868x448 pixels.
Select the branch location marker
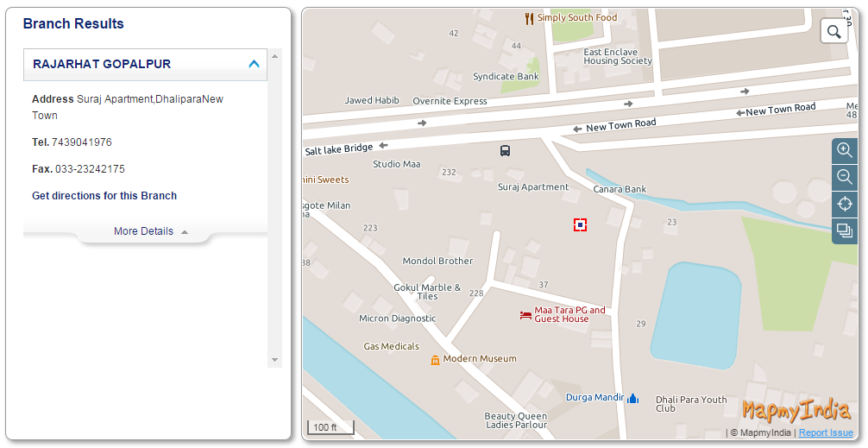580,224
